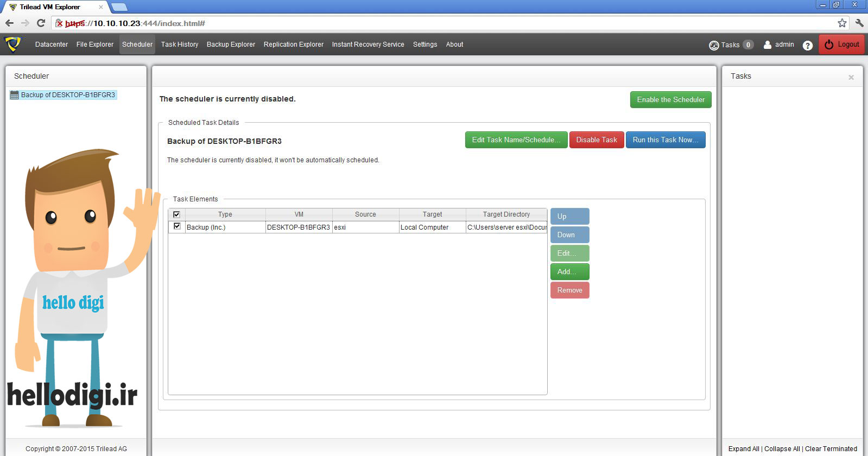Toggle the select-all checkbox in table header

(x=176, y=214)
